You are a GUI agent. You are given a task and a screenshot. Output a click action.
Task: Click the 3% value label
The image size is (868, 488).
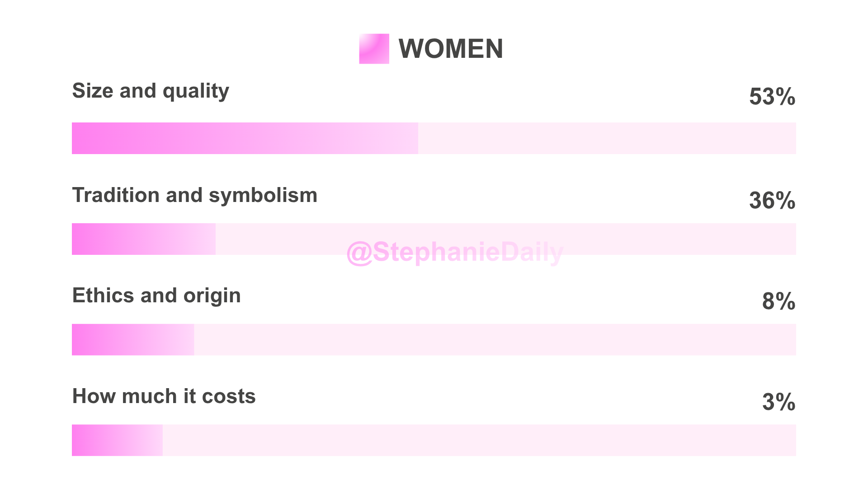[x=778, y=402]
